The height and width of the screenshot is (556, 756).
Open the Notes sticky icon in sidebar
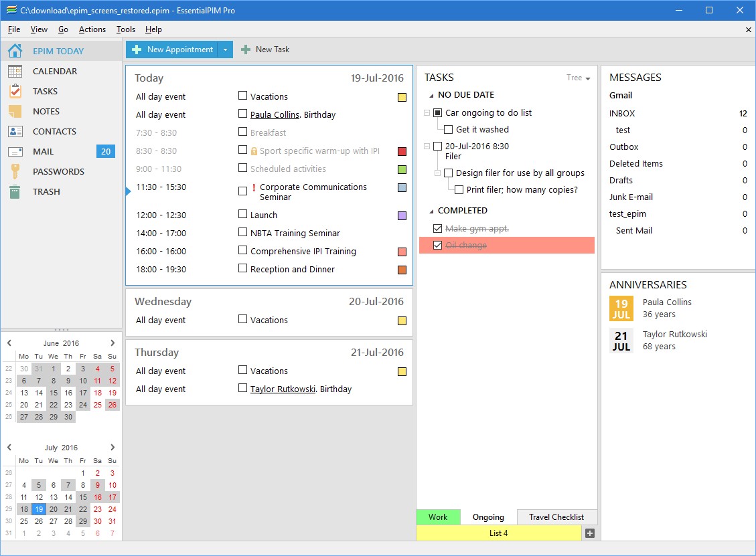pyautogui.click(x=15, y=112)
